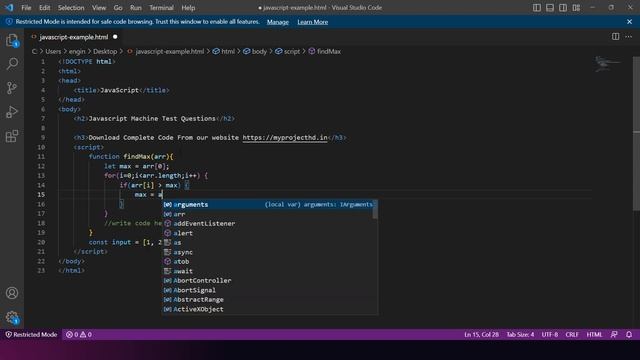The image size is (640, 360).
Task: Open the https://myprojecthd.in link in code
Action: (x=285, y=138)
